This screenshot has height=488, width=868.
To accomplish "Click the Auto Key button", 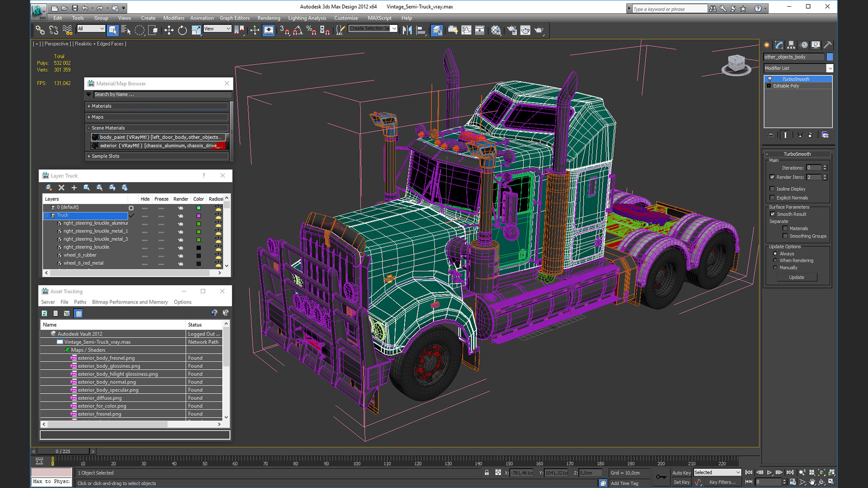I will 681,473.
